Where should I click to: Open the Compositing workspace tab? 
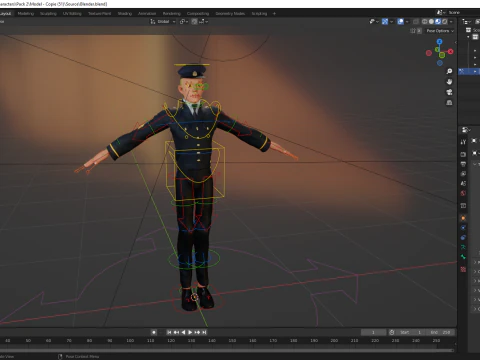[x=198, y=14]
